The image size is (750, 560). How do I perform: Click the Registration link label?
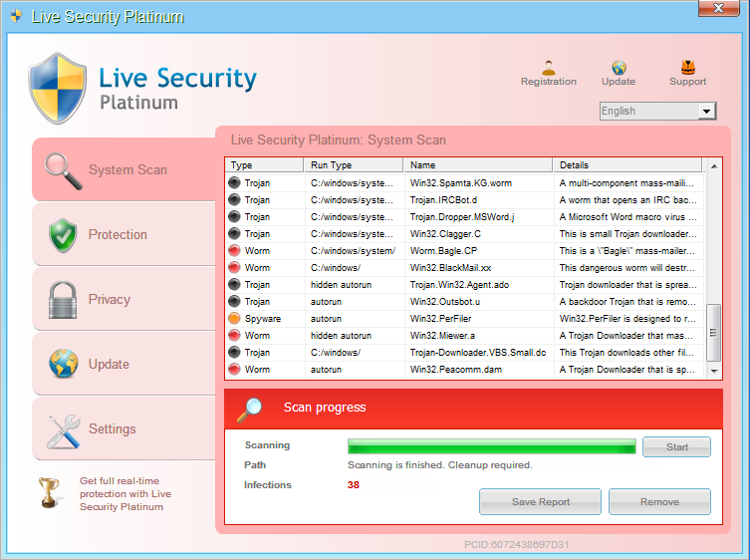coord(549,82)
